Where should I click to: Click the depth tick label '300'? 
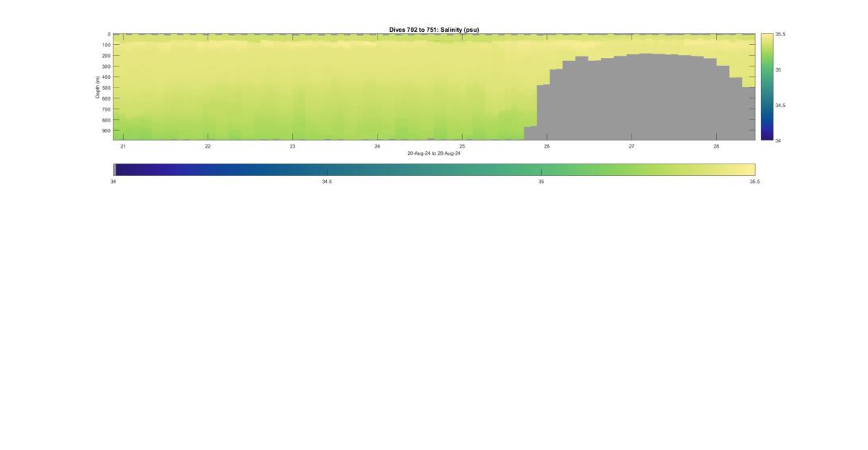pyautogui.click(x=106, y=67)
